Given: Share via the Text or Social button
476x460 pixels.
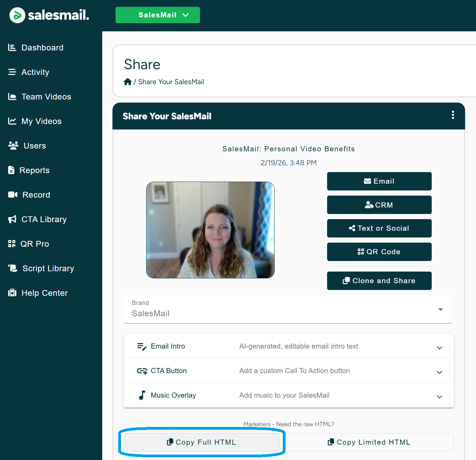Looking at the screenshot, I should [379, 228].
